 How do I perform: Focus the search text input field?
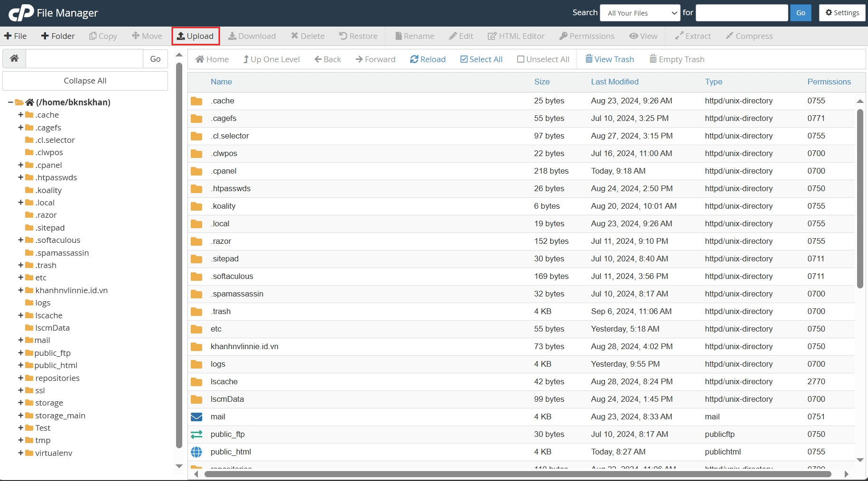point(741,13)
